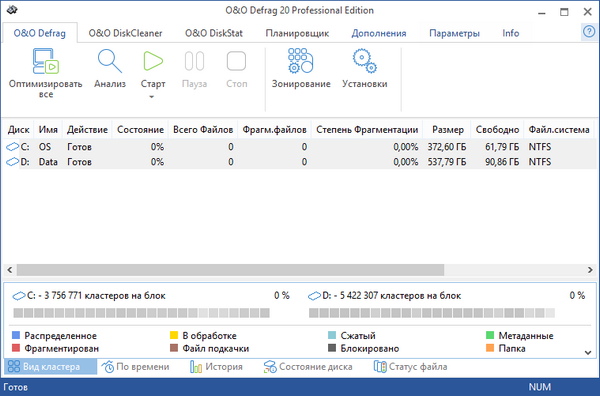Image resolution: width=600 pixels, height=396 pixels.
Task: Open the История view tab
Action: click(216, 367)
